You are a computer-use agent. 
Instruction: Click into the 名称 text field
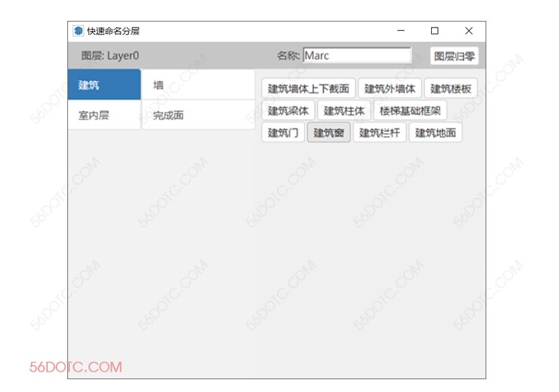356,55
